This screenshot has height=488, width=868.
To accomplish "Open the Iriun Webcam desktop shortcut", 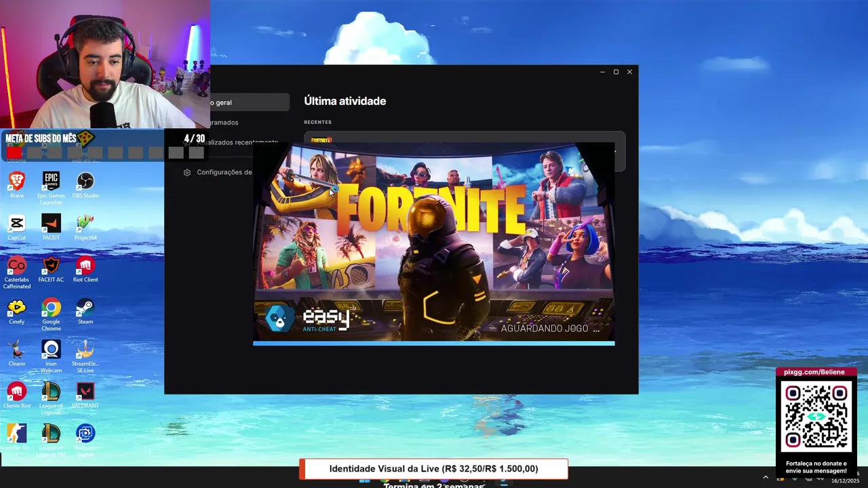I will 51,357.
